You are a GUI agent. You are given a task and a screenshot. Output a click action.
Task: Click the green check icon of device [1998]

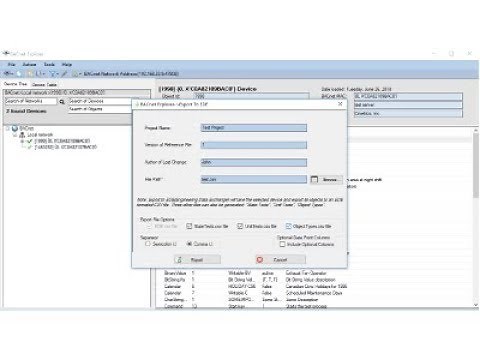pyautogui.click(x=30, y=141)
